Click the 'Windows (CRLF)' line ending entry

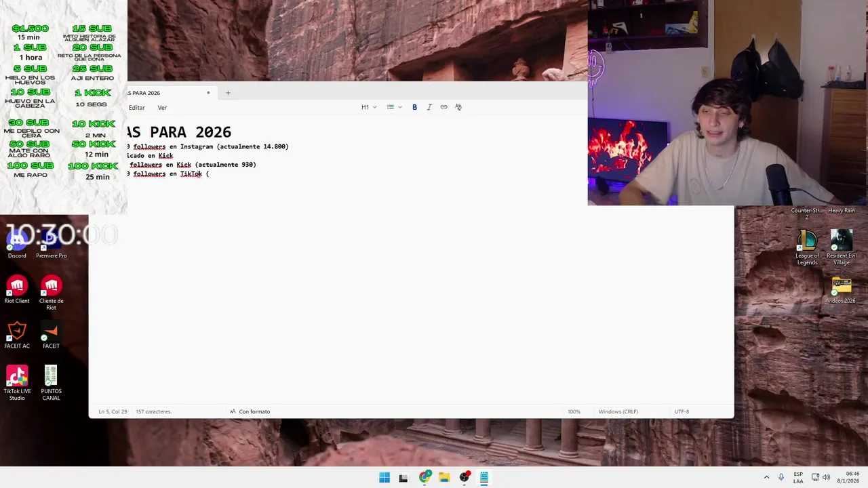coord(618,411)
